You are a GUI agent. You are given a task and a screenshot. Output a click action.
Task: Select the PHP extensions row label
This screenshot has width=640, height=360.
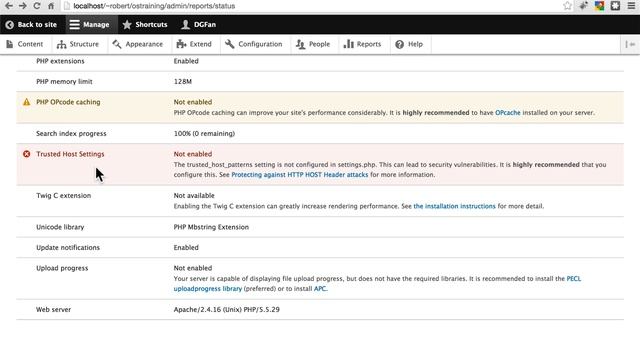[60, 61]
